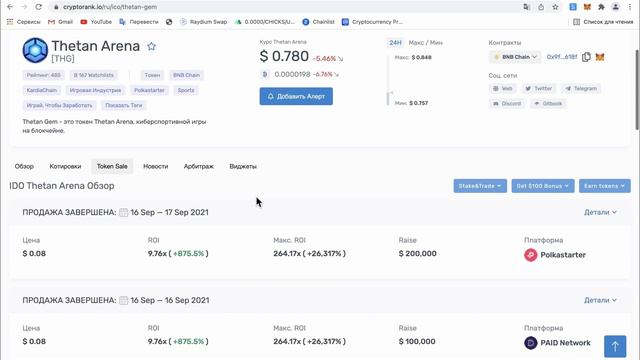
Task: Switch to the Арбитраж tab
Action: [198, 167]
